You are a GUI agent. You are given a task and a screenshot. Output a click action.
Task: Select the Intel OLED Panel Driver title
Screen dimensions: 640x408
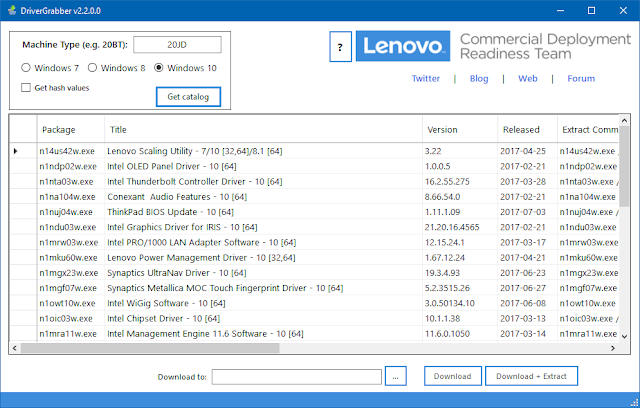(263, 166)
